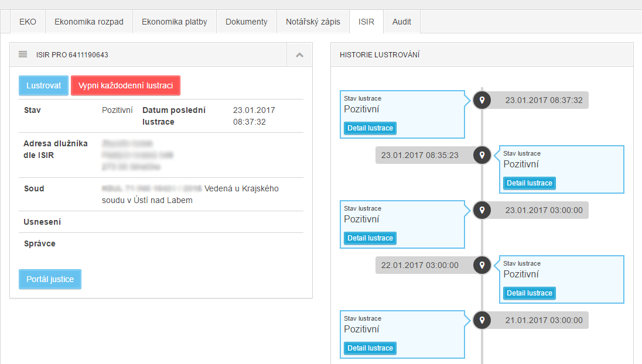This screenshot has width=642, height=364.
Task: Open Detail lustrace for 22.01.2017 03:00:00 entry
Action: (x=530, y=293)
